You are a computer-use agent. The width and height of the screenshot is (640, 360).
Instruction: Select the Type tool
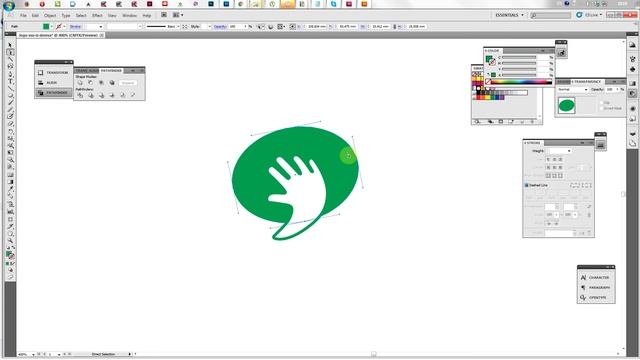[x=10, y=82]
